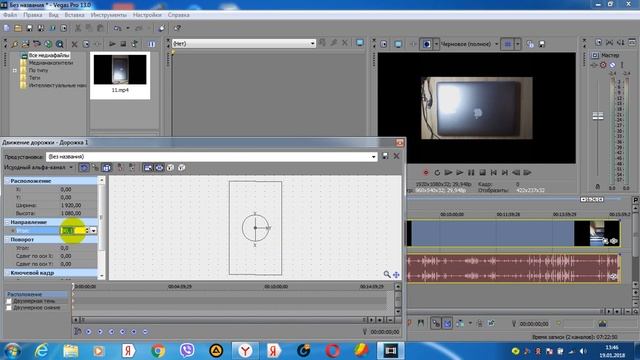Image resolution: width=640 pixels, height=360 pixels.
Task: Select Расположение row in keyframe list
Action: coord(36,294)
